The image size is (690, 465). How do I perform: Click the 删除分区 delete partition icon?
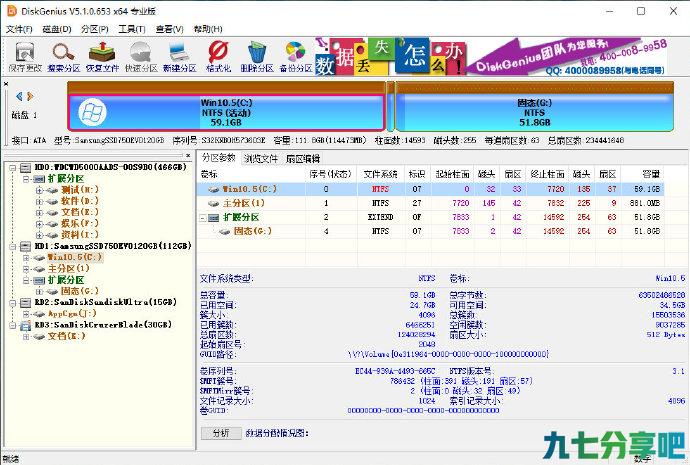[x=257, y=57]
